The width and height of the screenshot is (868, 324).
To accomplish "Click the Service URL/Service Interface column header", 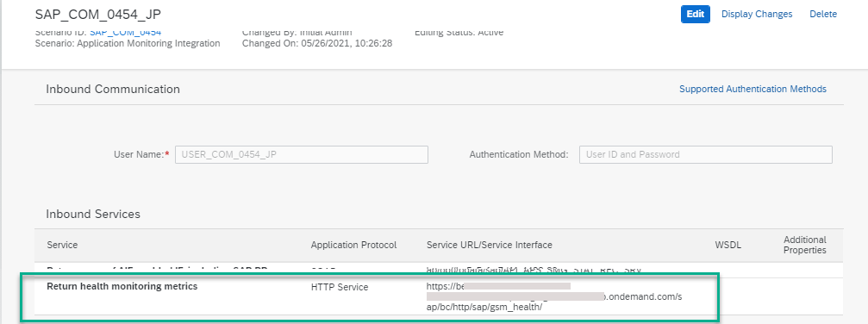I will pyautogui.click(x=490, y=245).
